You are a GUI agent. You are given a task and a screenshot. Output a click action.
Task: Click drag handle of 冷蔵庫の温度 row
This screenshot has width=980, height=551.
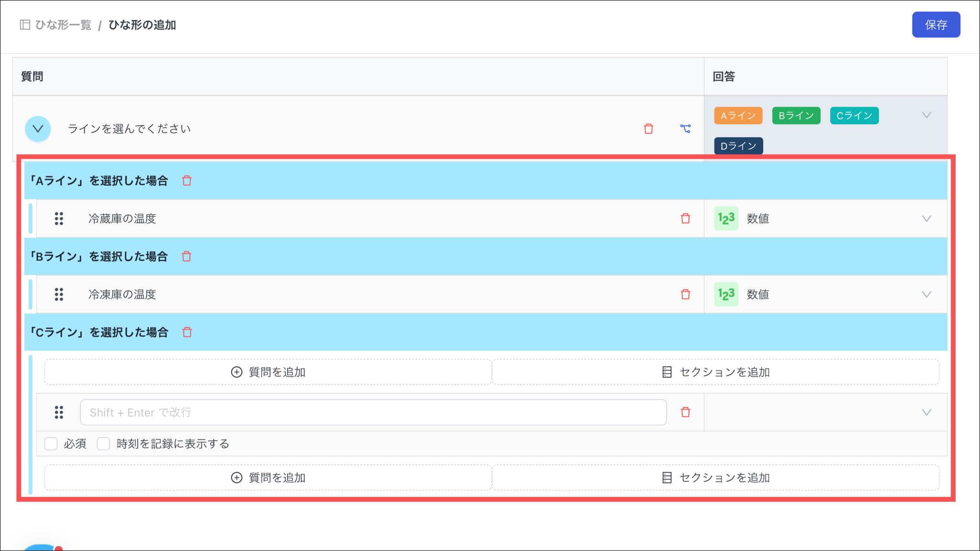point(59,219)
